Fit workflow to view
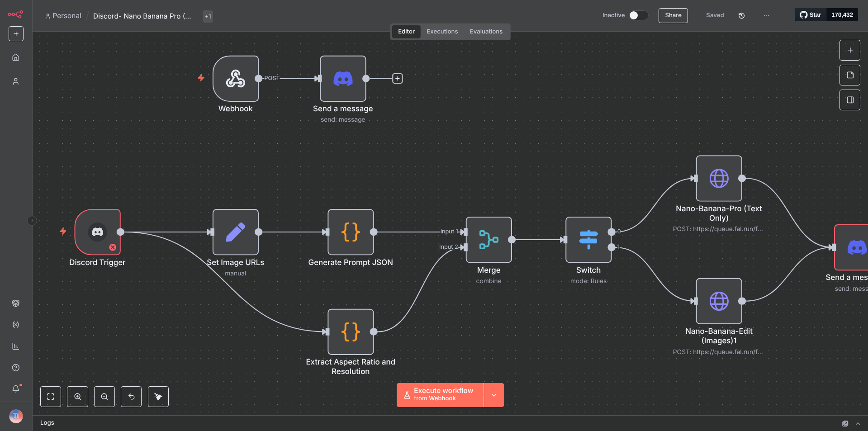868x431 pixels. pos(51,397)
